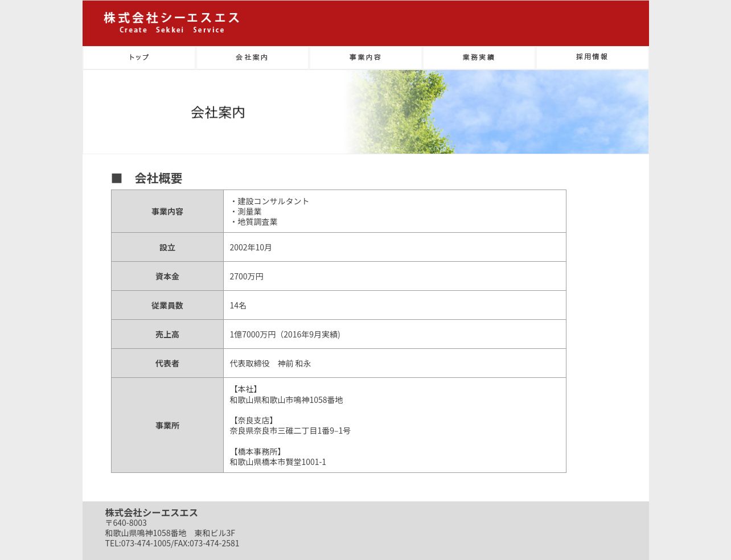Viewport: 731px width, 560px height.
Task: Select the 事業内容 table header cell
Action: (167, 211)
